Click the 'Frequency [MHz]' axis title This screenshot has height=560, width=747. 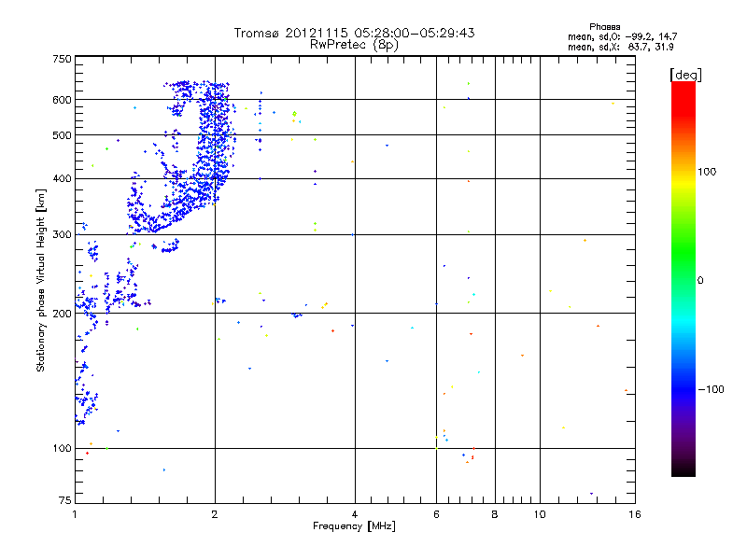coord(354,526)
